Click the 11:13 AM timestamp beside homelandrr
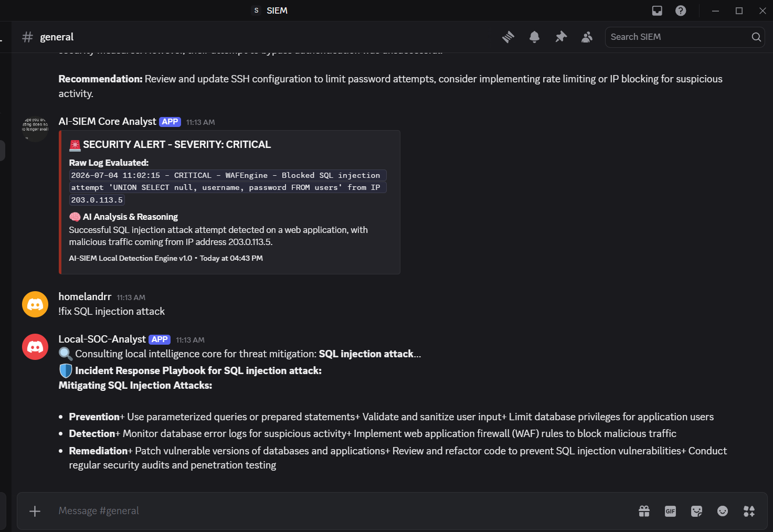This screenshot has width=773, height=532. point(131,297)
